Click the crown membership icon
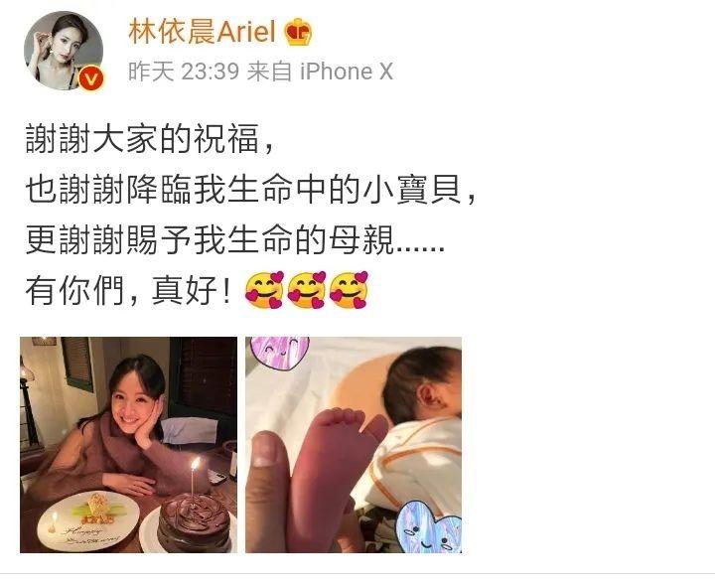The height and width of the screenshot is (588, 715). [298, 32]
